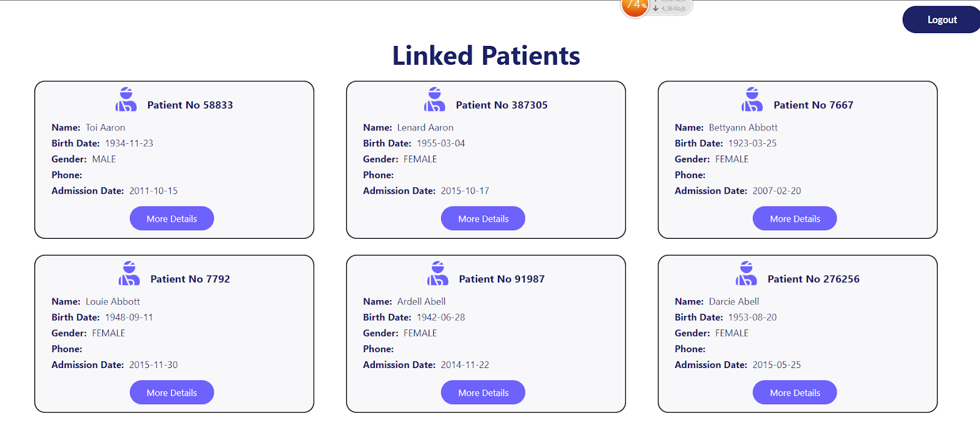Image resolution: width=980 pixels, height=425 pixels.
Task: Select the Patient No 7792 card title
Action: (190, 279)
